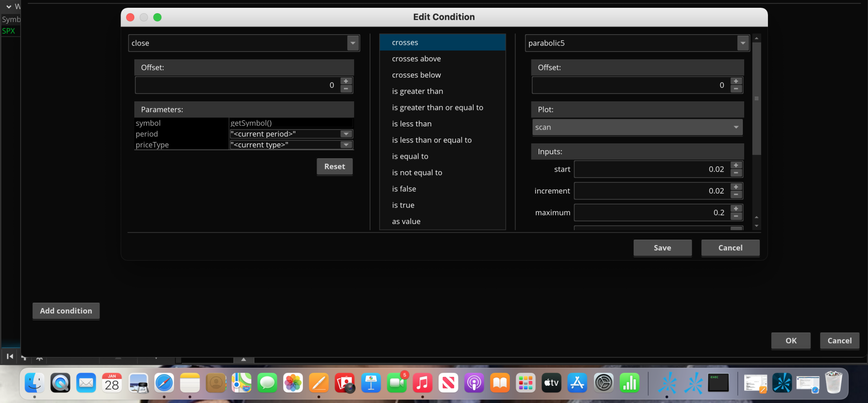This screenshot has height=403, width=868.
Task: Open the Terminal exec icon in dock
Action: pyautogui.click(x=718, y=383)
